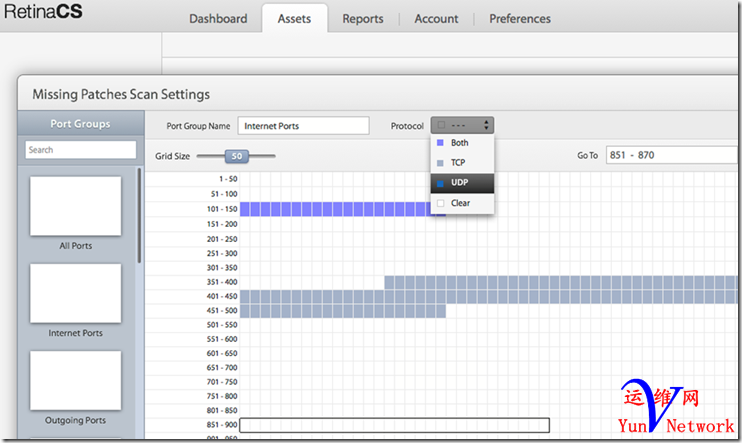
Task: Click the 401 - 450 row label
Action: coord(222,296)
